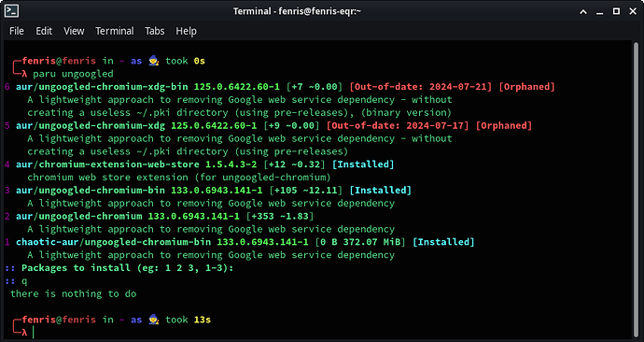Open the Tabs menu
The width and height of the screenshot is (644, 342).
pyautogui.click(x=154, y=31)
